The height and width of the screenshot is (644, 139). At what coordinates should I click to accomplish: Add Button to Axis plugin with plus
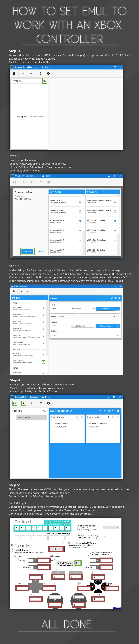tap(43, 336)
